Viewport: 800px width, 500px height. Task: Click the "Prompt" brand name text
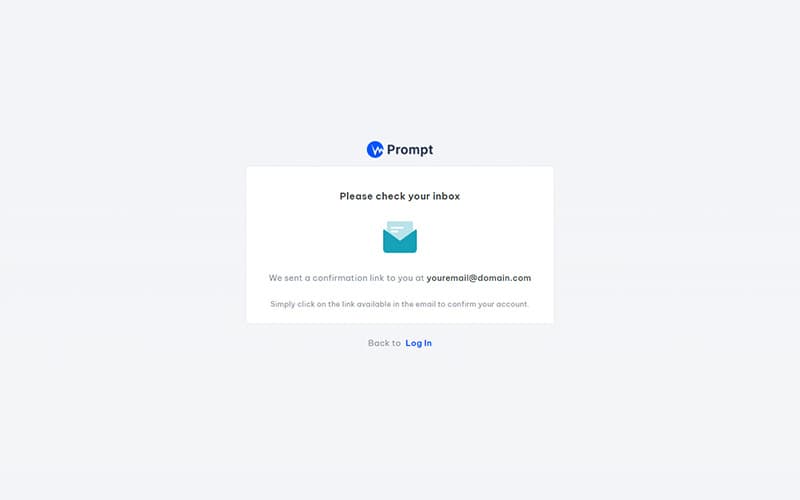click(410, 149)
